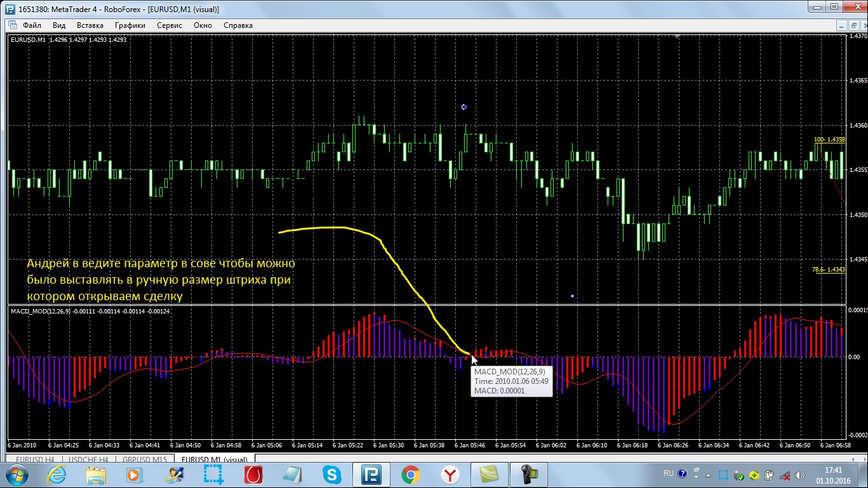Open Yandex Browser from the taskbar
The image size is (868, 488).
tap(450, 474)
